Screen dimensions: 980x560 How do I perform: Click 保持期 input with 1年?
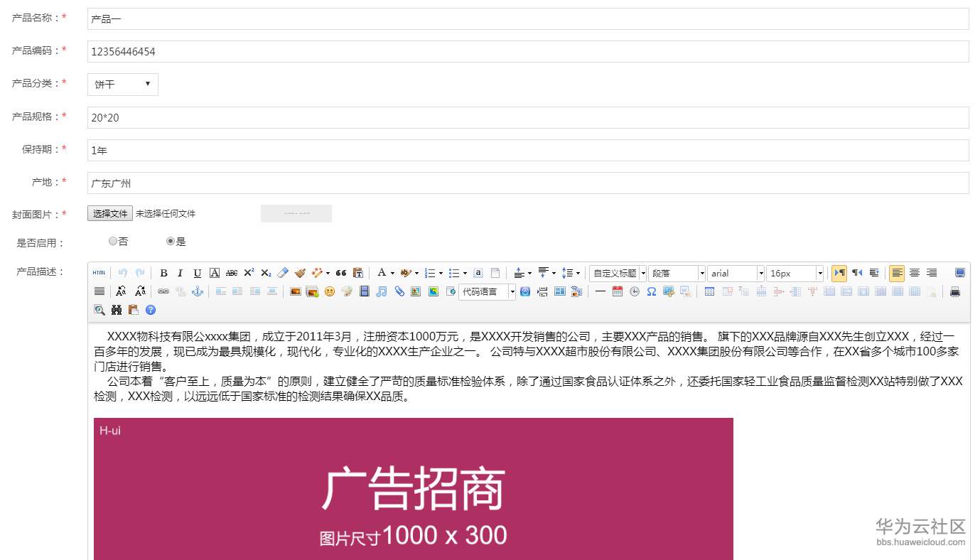528,150
